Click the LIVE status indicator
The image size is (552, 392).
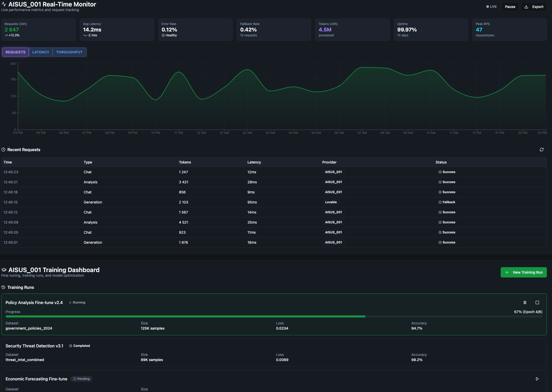(x=491, y=7)
